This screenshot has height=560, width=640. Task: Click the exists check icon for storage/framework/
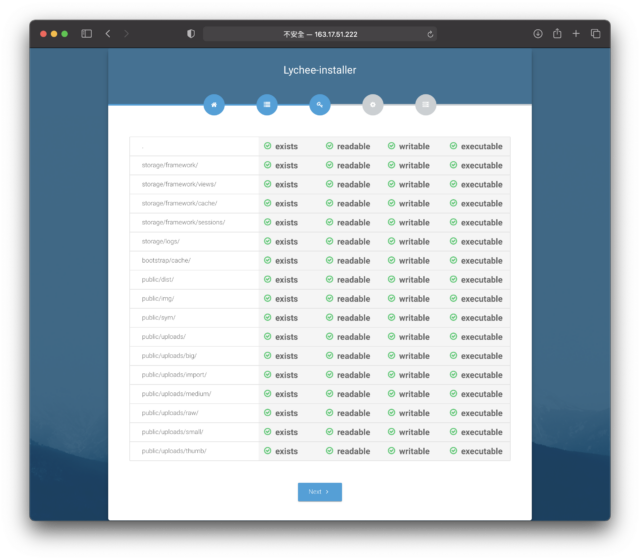click(x=267, y=165)
